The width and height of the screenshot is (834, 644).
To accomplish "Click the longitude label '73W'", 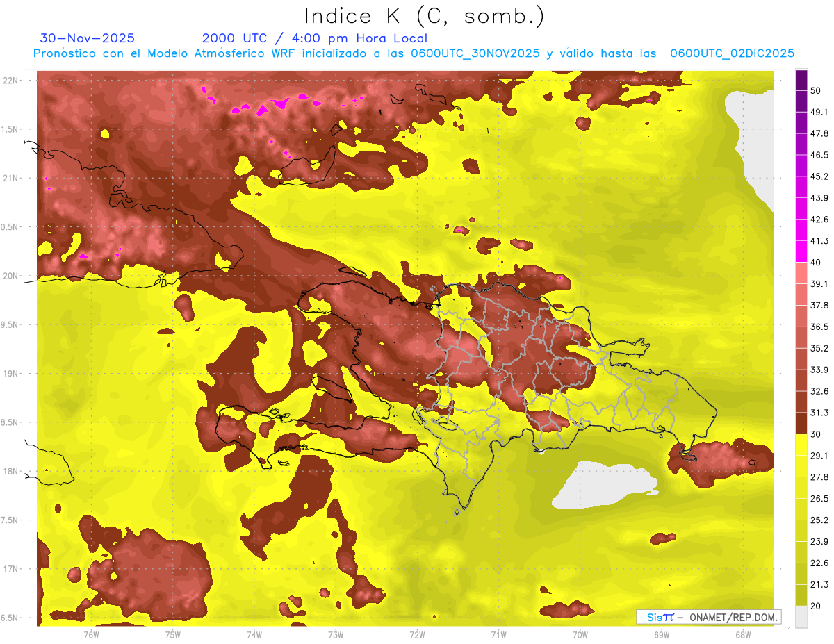I will click(336, 634).
